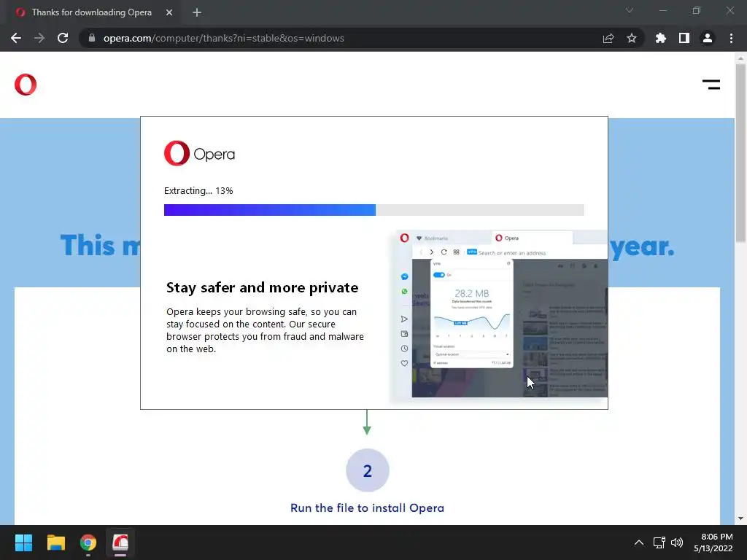Show hidden system tray icons

(x=639, y=542)
